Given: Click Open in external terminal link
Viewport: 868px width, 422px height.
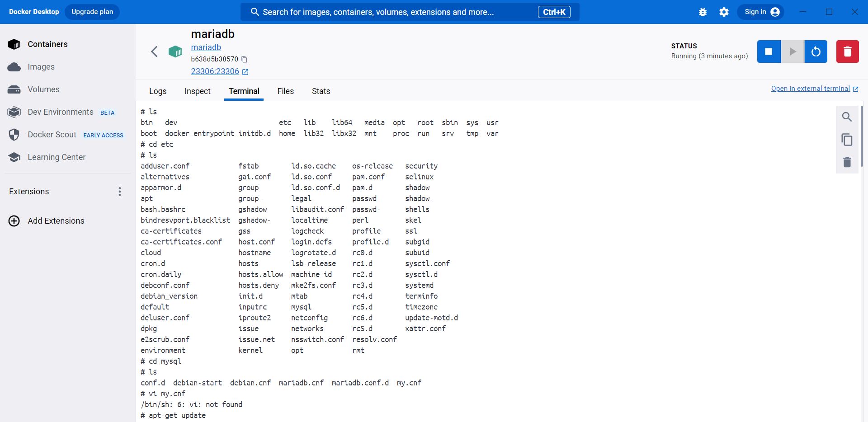Looking at the screenshot, I should (811, 89).
